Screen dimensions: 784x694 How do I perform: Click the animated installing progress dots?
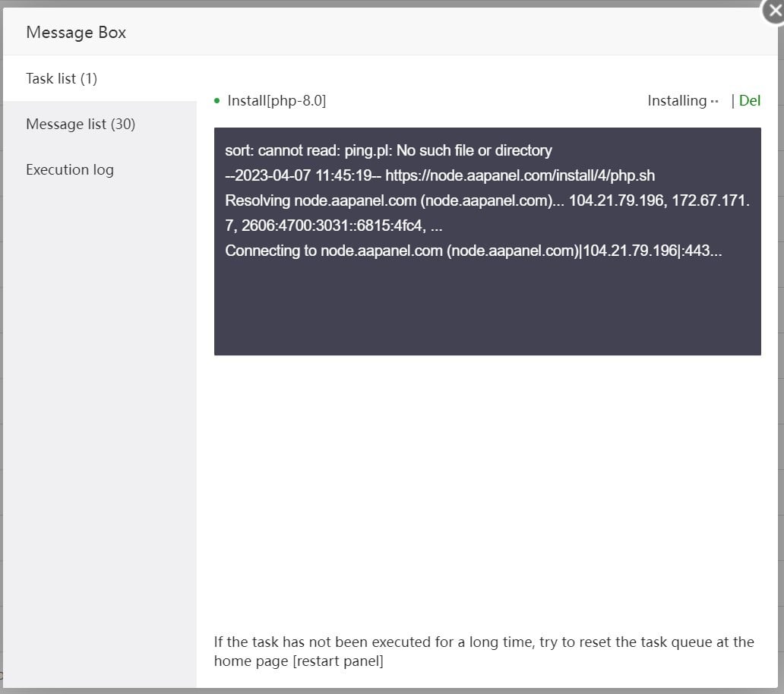(712, 99)
